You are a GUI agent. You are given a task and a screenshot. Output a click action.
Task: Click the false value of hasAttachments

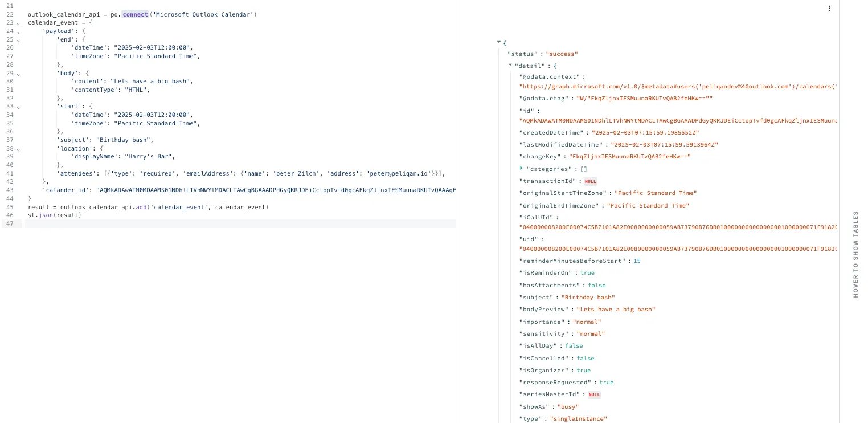pyautogui.click(x=596, y=285)
